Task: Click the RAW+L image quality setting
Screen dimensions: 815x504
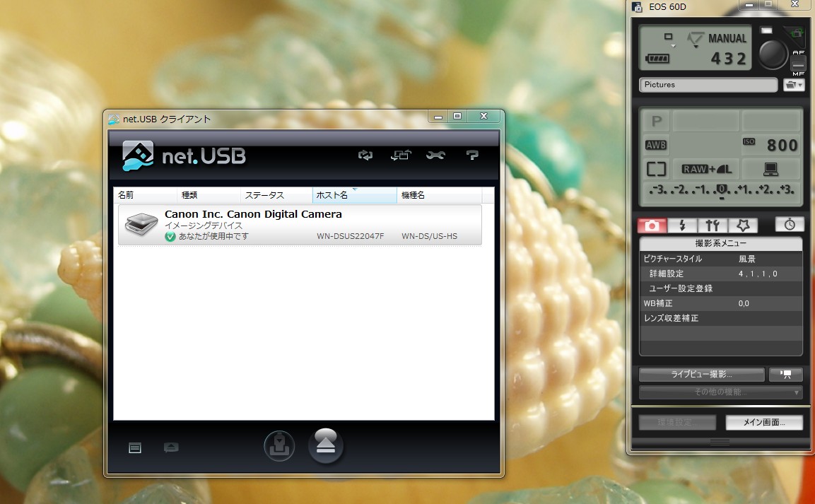Action: pyautogui.click(x=706, y=169)
